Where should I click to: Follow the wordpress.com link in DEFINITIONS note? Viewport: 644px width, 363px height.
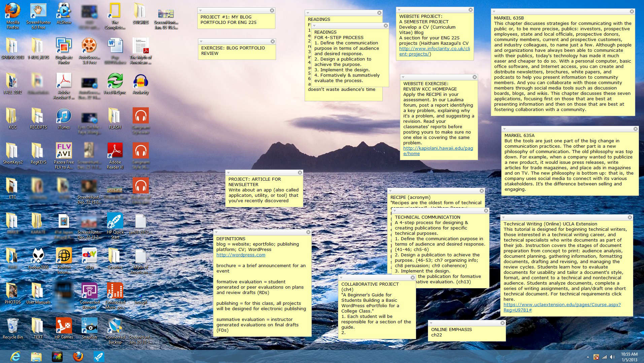click(241, 255)
